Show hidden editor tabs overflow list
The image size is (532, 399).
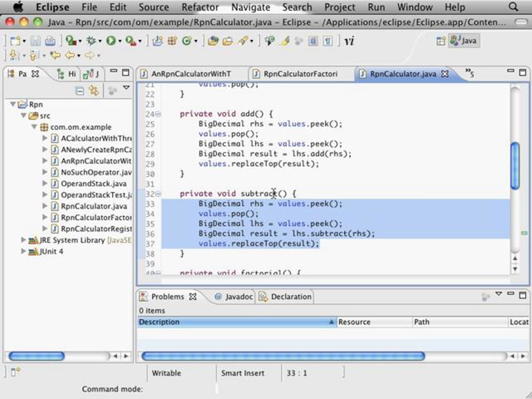click(x=470, y=73)
